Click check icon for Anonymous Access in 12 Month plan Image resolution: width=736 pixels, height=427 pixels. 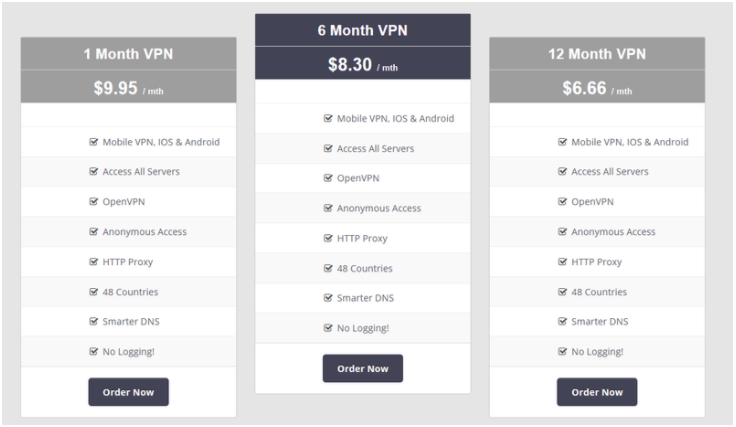(562, 231)
